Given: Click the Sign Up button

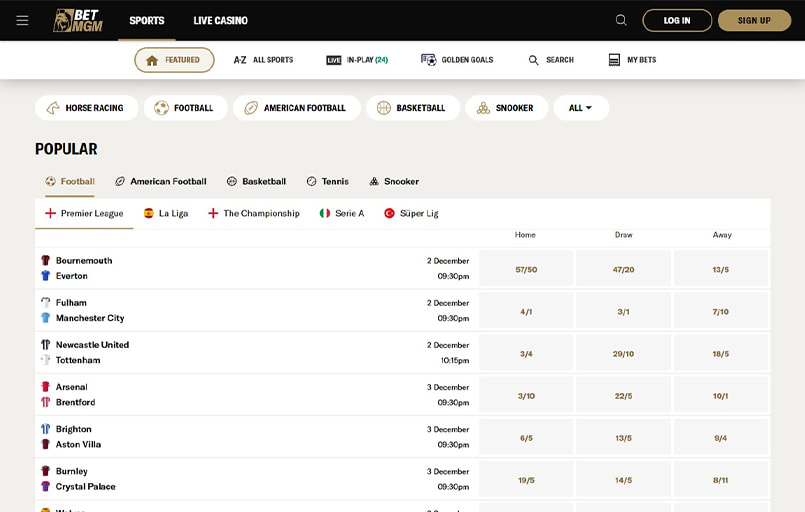Looking at the screenshot, I should [754, 21].
